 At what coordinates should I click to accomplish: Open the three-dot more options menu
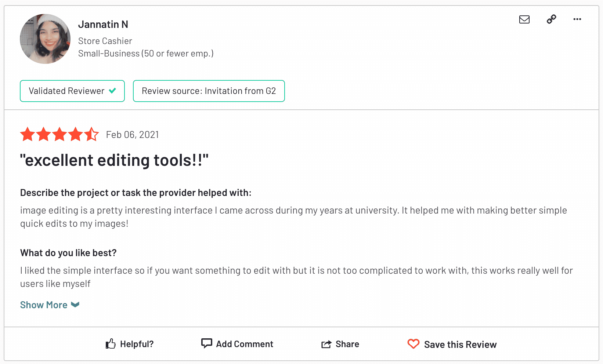(577, 19)
